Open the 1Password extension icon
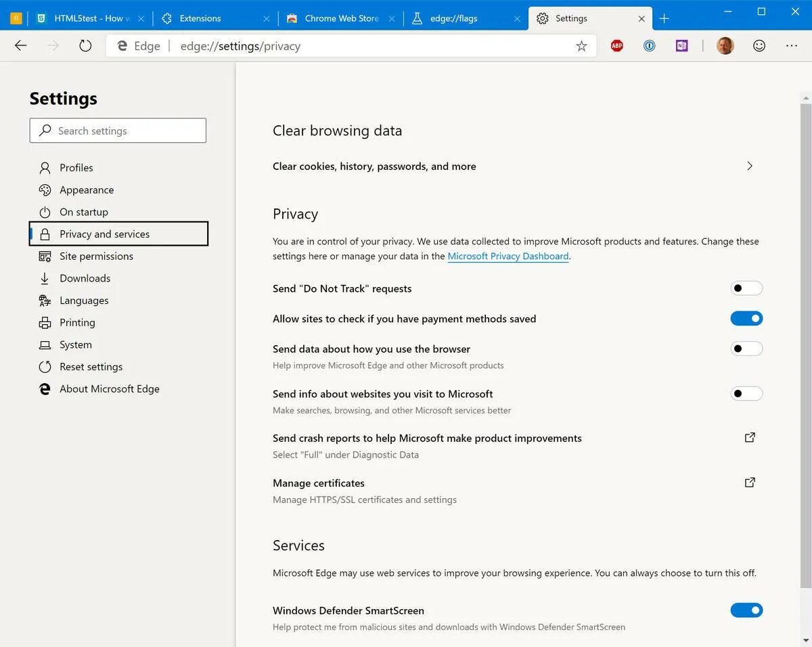 click(650, 46)
